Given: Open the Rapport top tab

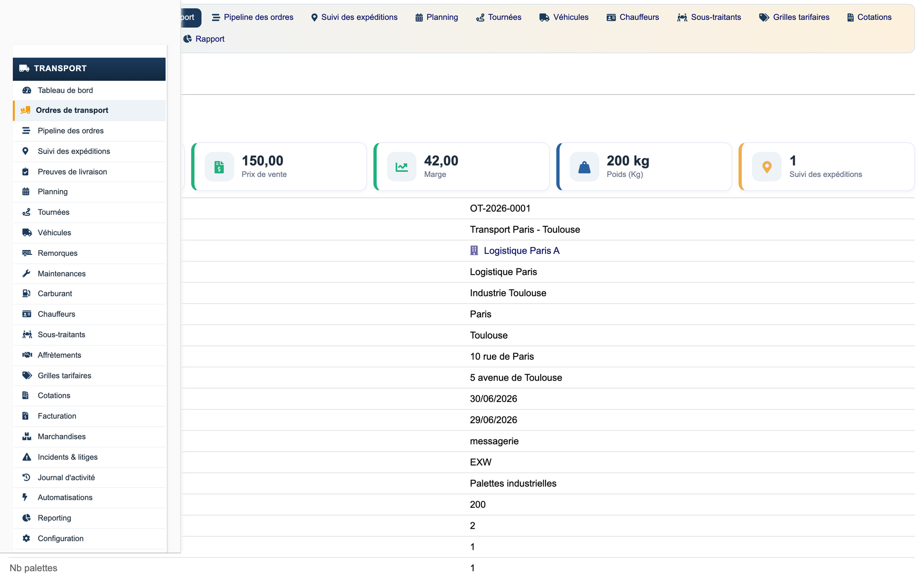Looking at the screenshot, I should (x=204, y=39).
